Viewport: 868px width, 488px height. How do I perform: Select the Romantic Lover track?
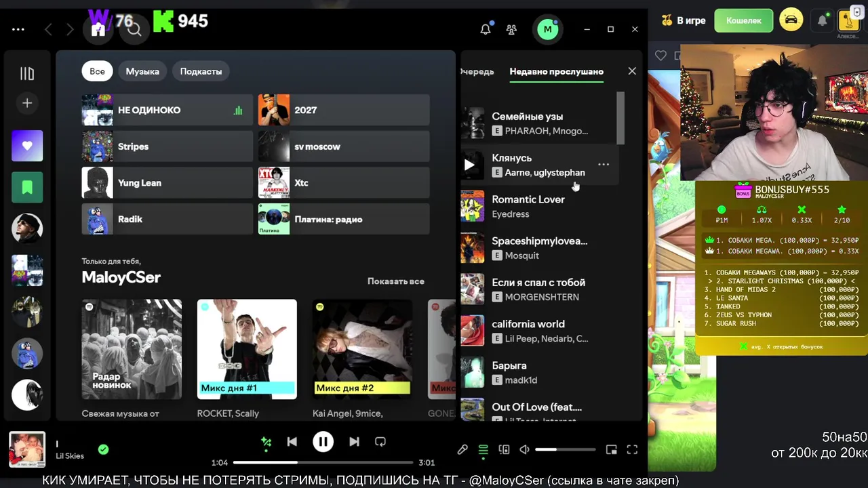[540, 206]
